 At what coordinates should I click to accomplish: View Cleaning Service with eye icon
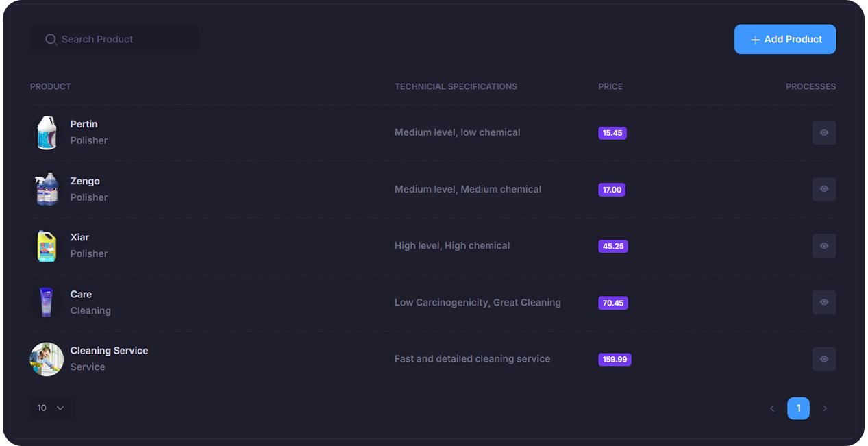(823, 359)
